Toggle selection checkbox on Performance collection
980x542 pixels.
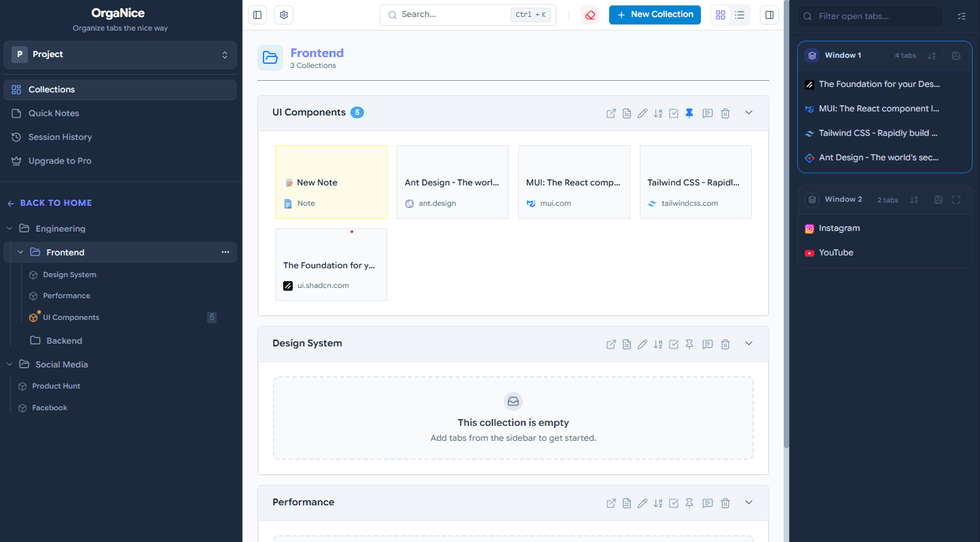[x=674, y=503]
